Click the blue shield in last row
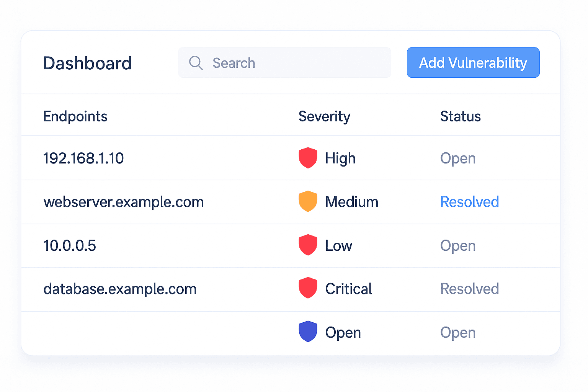 tap(308, 332)
